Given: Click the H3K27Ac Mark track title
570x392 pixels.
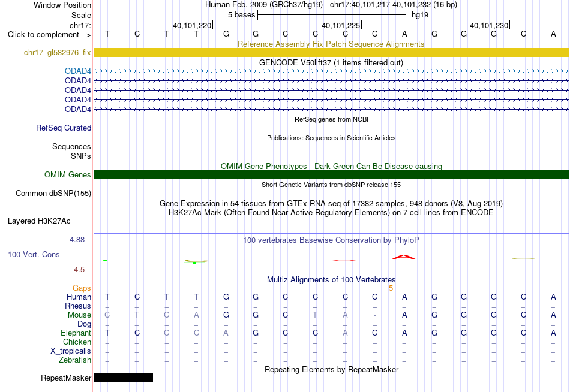Looking at the screenshot, I should tap(331, 213).
